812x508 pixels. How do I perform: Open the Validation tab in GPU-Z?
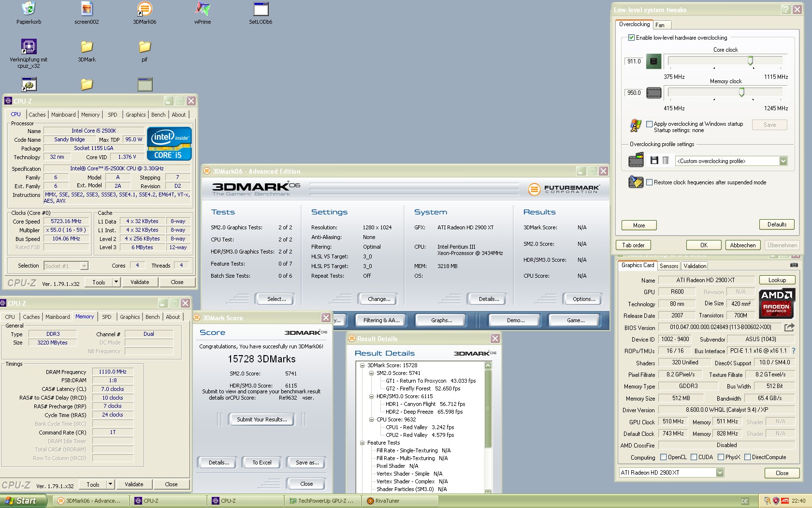[x=695, y=266]
